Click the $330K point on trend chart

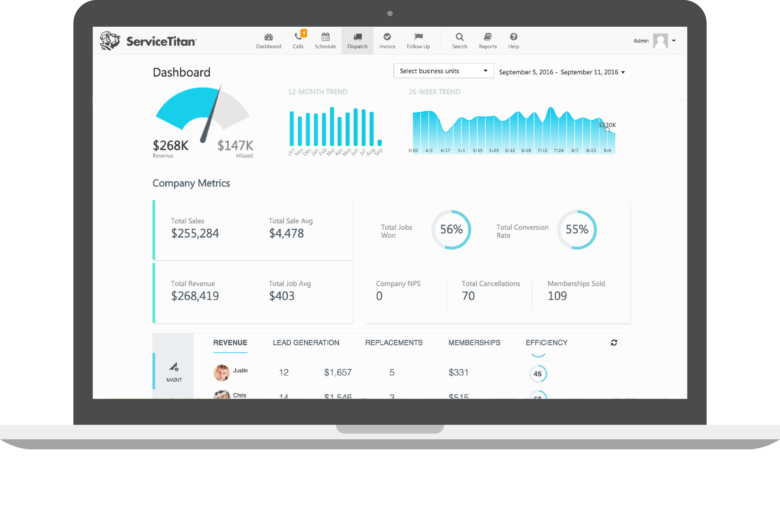click(x=607, y=130)
